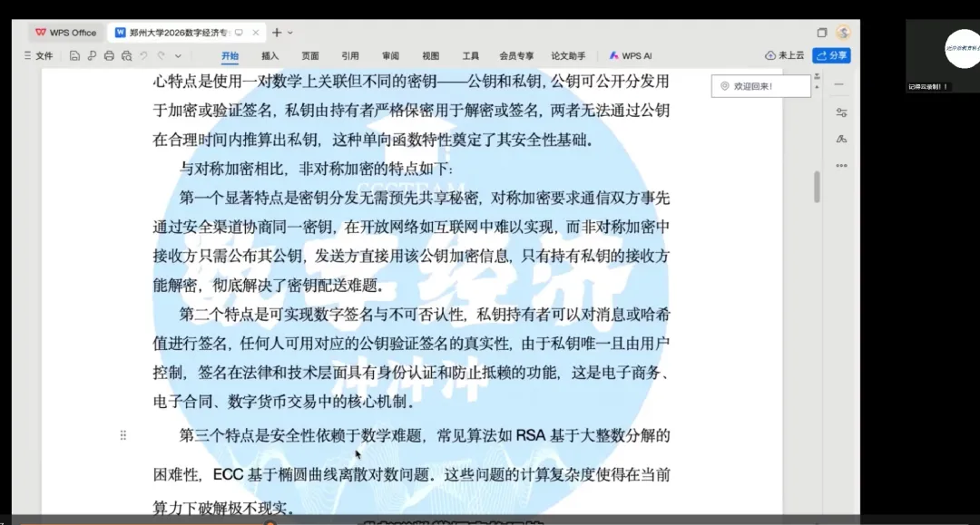Click the minus icon in the right sidebar
This screenshot has width=980, height=525.
839,84
